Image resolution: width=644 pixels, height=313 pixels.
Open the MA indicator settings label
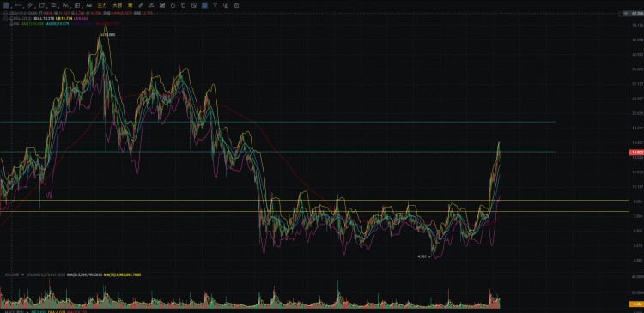click(17, 24)
